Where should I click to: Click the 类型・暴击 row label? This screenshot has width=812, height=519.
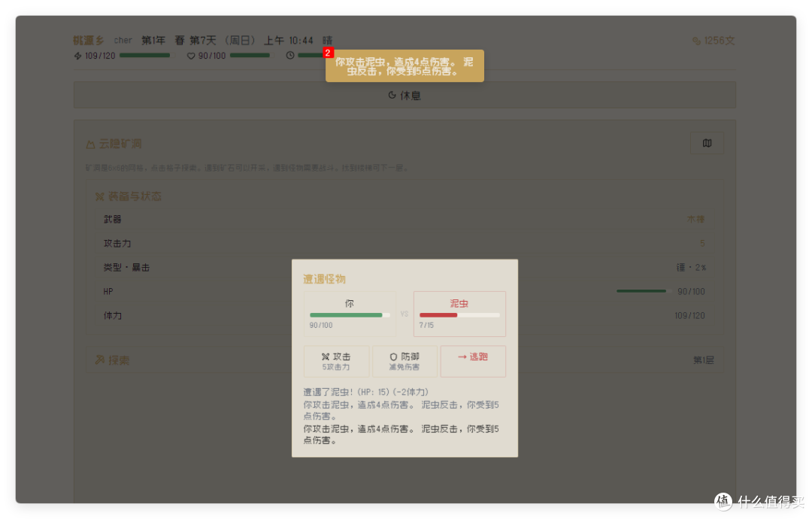click(x=126, y=268)
